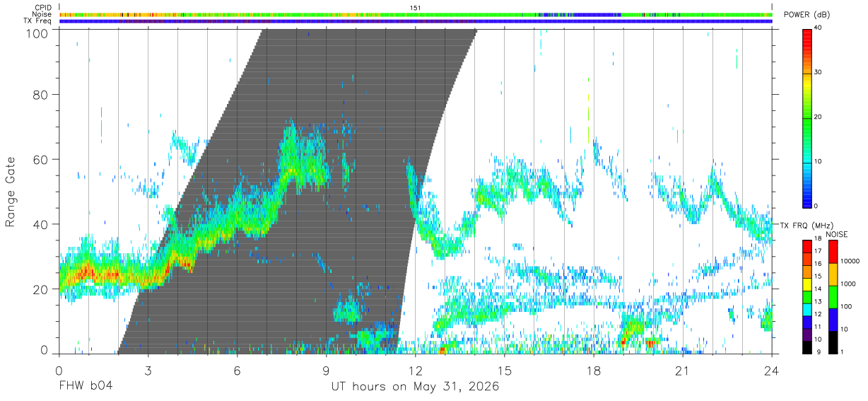Click the TX FRQ (MHz) color scale
Screen dimensions: 868x401
pos(807,297)
